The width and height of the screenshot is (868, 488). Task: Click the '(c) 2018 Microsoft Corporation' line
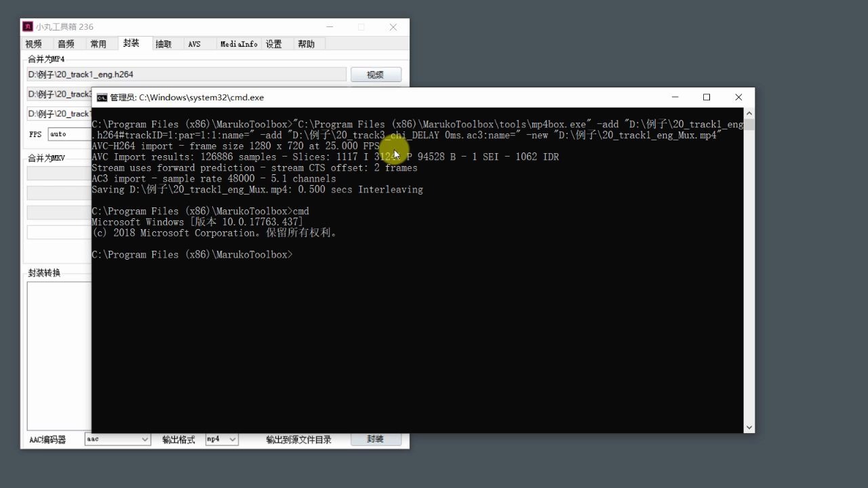(214, 233)
